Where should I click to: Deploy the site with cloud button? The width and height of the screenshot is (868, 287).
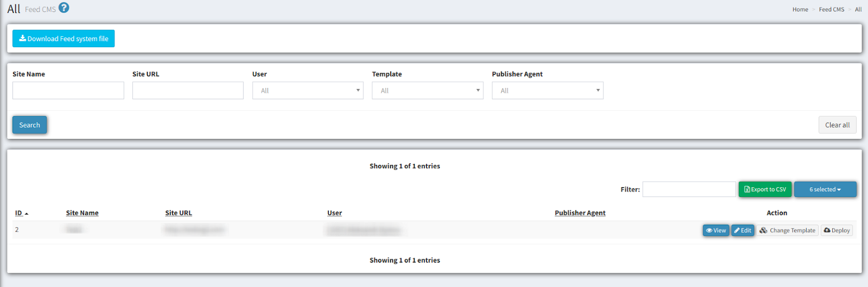pyautogui.click(x=837, y=231)
